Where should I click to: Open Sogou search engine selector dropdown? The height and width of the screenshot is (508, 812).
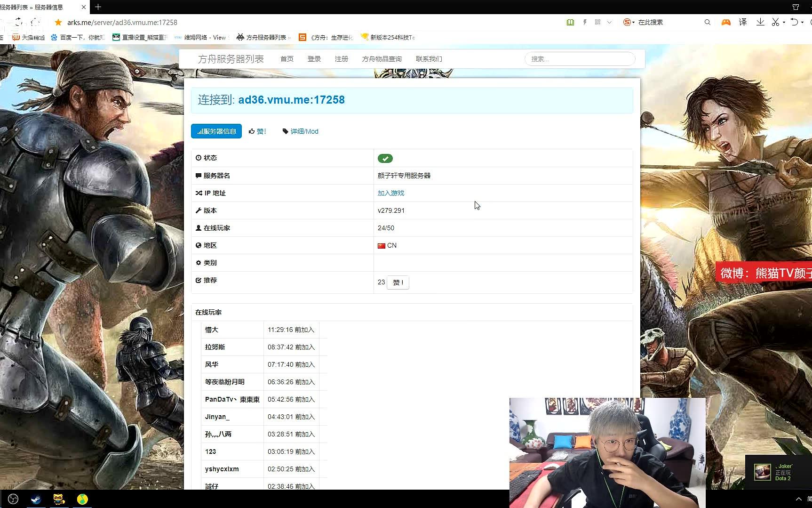click(x=629, y=22)
